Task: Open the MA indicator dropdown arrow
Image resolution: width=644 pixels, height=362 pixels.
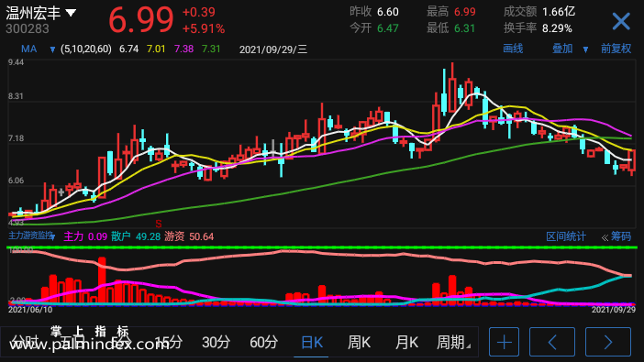Action: pyautogui.click(x=52, y=49)
